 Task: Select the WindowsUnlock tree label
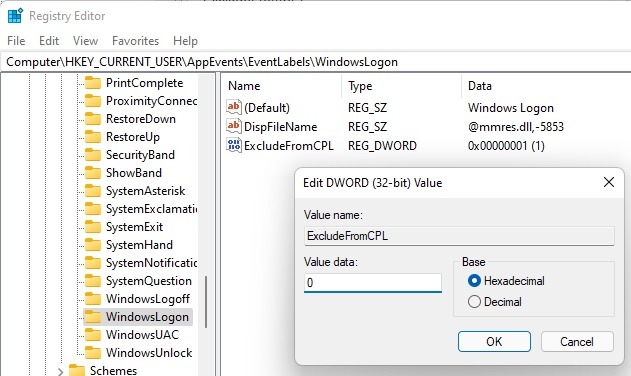(x=149, y=353)
